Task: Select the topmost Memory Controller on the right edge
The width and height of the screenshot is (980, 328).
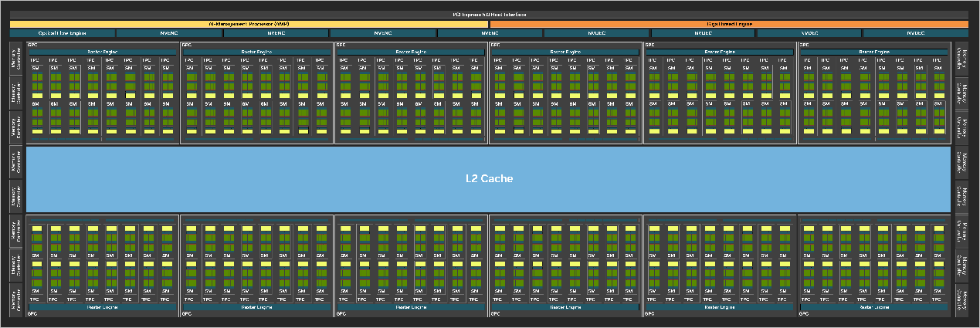Action: [962, 59]
